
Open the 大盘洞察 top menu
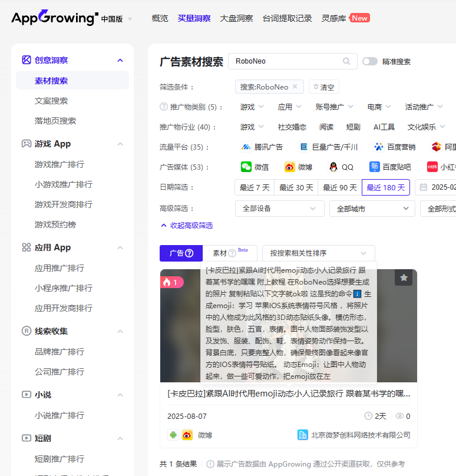tap(236, 18)
